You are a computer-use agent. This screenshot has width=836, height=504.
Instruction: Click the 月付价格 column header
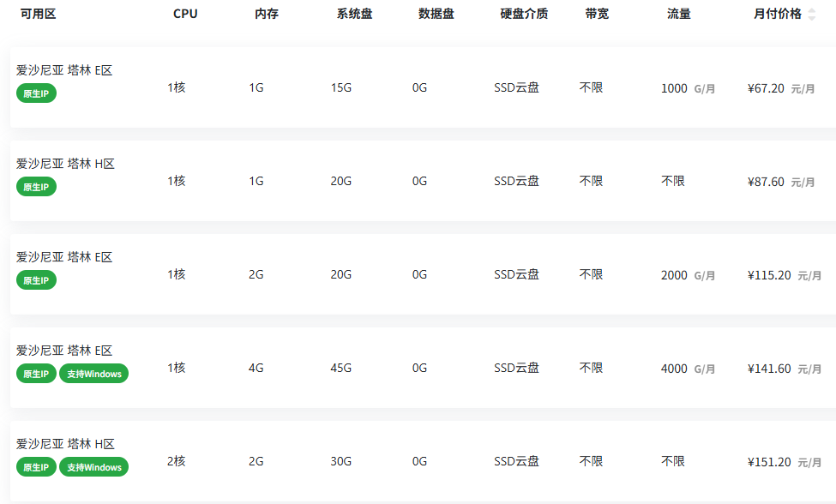coord(778,14)
